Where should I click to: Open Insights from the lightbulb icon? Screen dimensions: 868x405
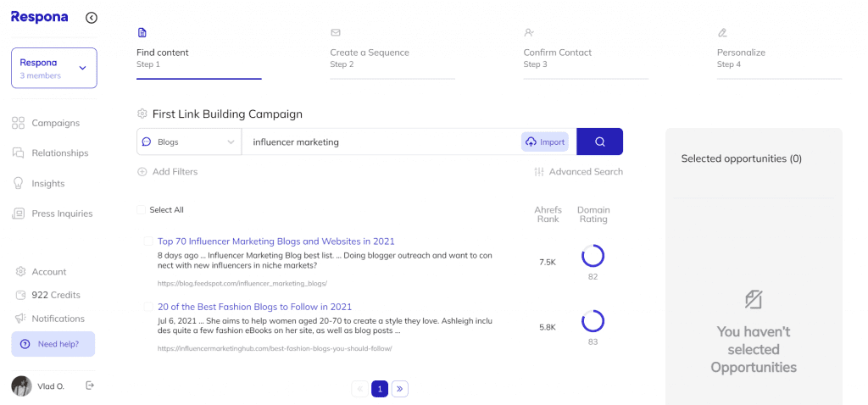tap(19, 183)
